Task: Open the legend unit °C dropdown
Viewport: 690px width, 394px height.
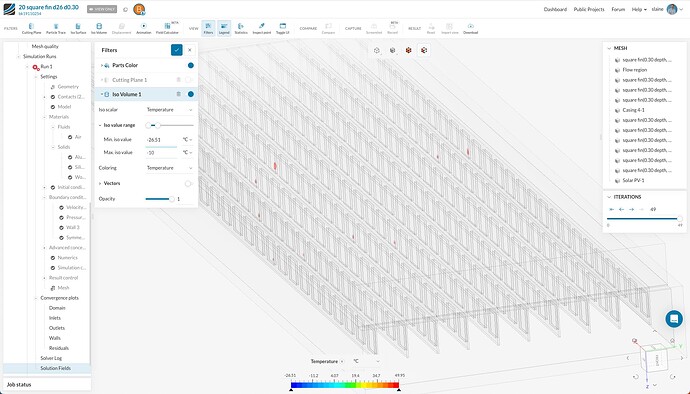Action: tap(365, 361)
